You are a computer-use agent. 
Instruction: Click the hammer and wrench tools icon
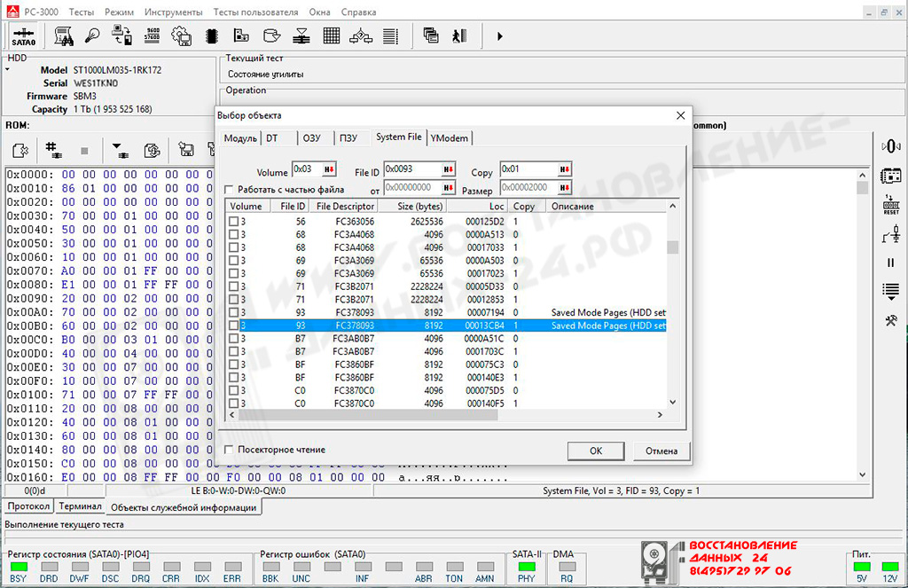[890, 320]
